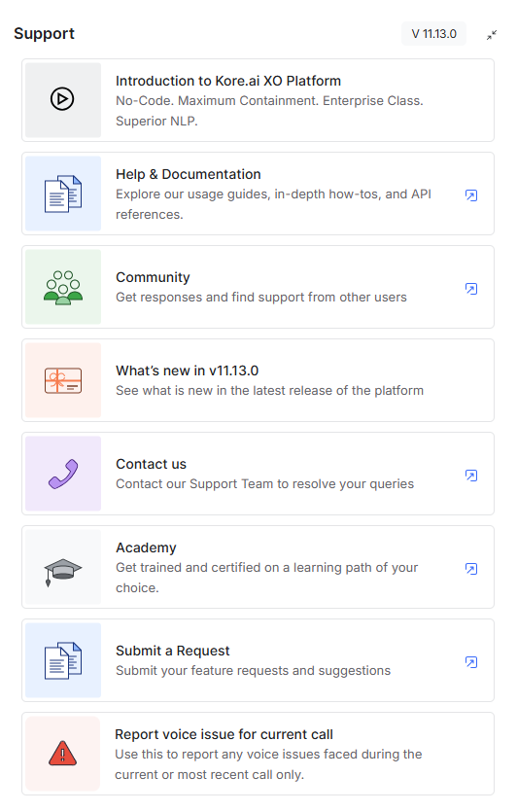Click the red warning triangle icon
Viewport: 517px width, 812px height.
tap(62, 754)
